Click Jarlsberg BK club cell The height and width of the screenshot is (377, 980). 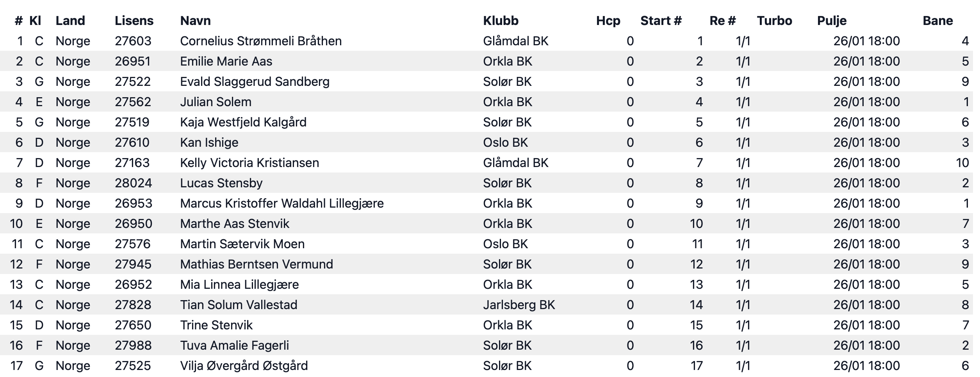tap(519, 305)
